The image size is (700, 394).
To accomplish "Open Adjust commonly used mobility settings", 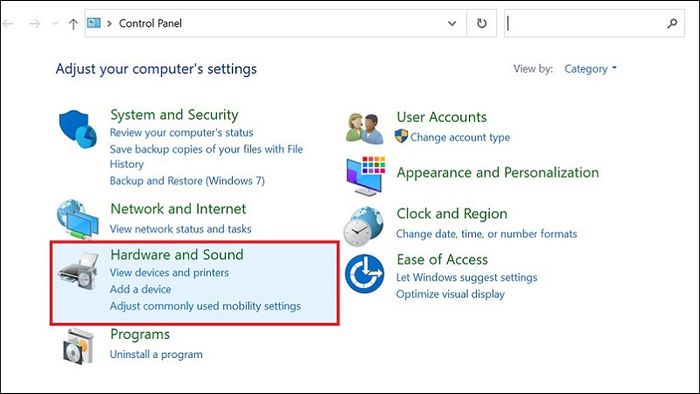I will [x=205, y=306].
